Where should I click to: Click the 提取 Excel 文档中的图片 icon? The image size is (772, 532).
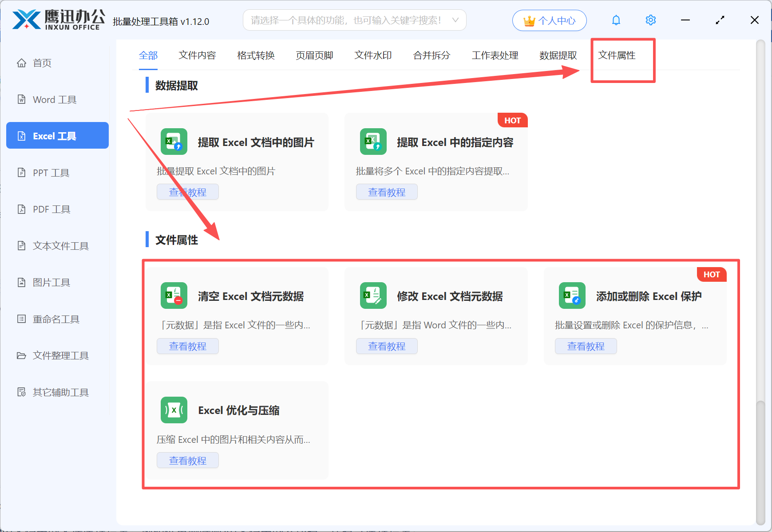174,142
